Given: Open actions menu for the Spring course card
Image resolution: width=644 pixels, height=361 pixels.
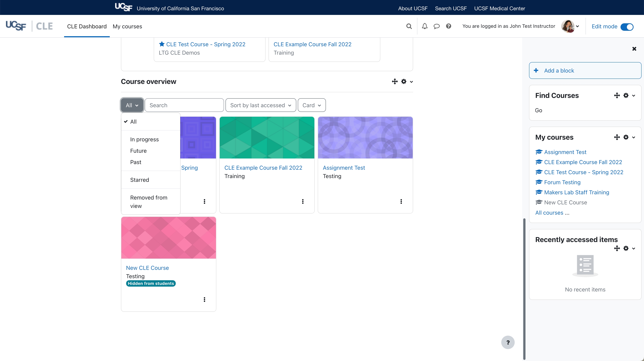Looking at the screenshot, I should [204, 201].
